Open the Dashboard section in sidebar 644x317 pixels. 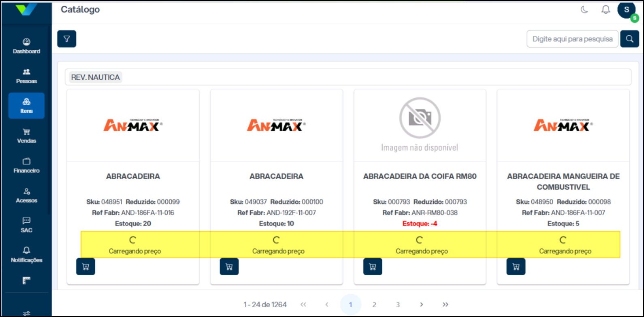26,46
